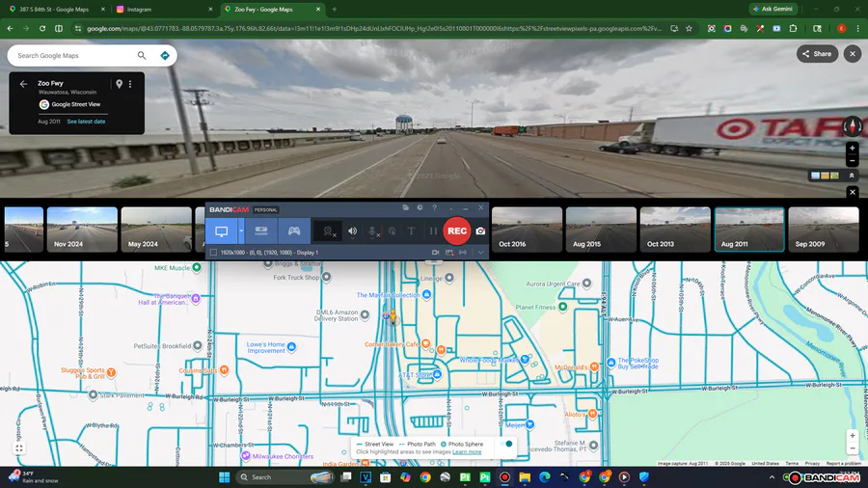Open Bandicam scheduled recording clock icon
The height and width of the screenshot is (488, 868).
[x=420, y=207]
